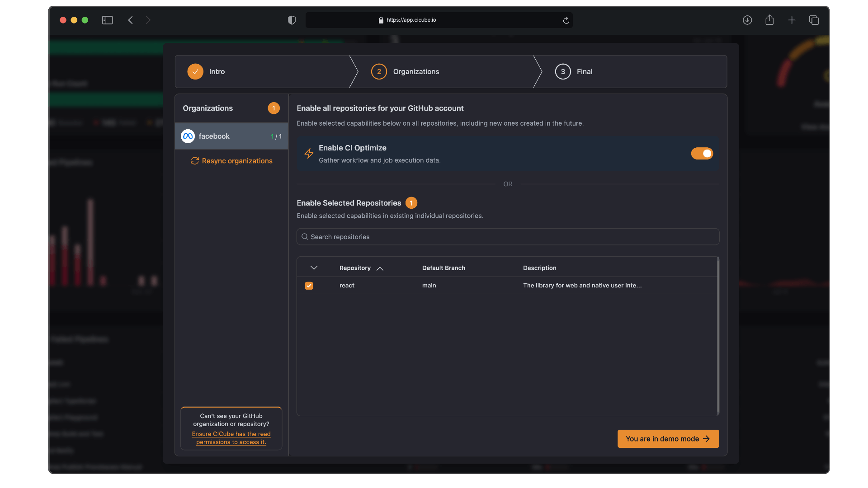Uncheck the react repository checkbox
Screen dimensions: 868x488
309,286
